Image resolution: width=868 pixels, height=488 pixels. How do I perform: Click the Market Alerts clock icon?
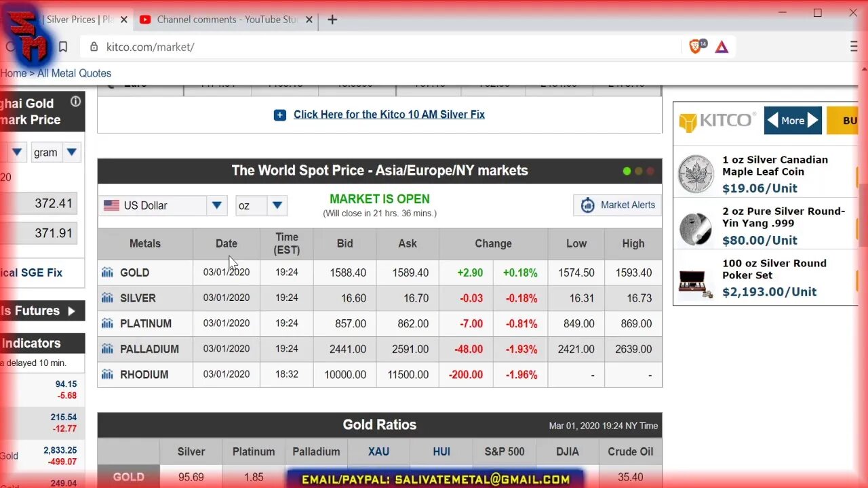click(588, 205)
